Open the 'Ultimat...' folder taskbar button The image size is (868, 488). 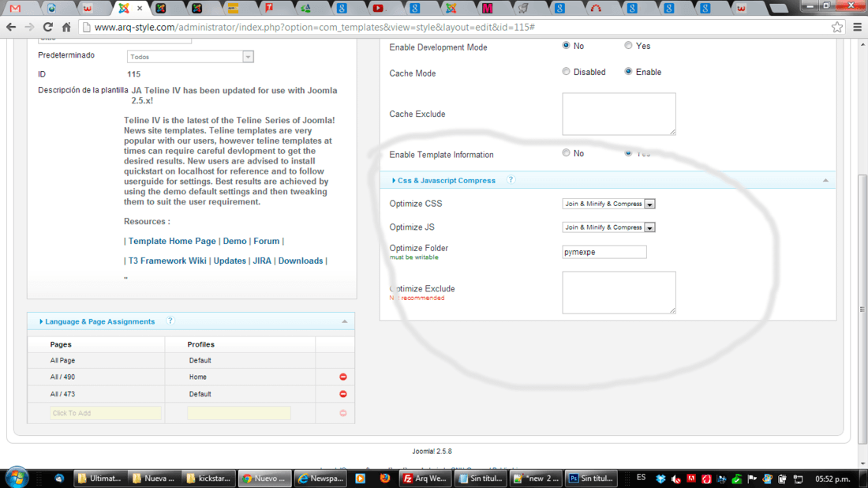point(99,478)
